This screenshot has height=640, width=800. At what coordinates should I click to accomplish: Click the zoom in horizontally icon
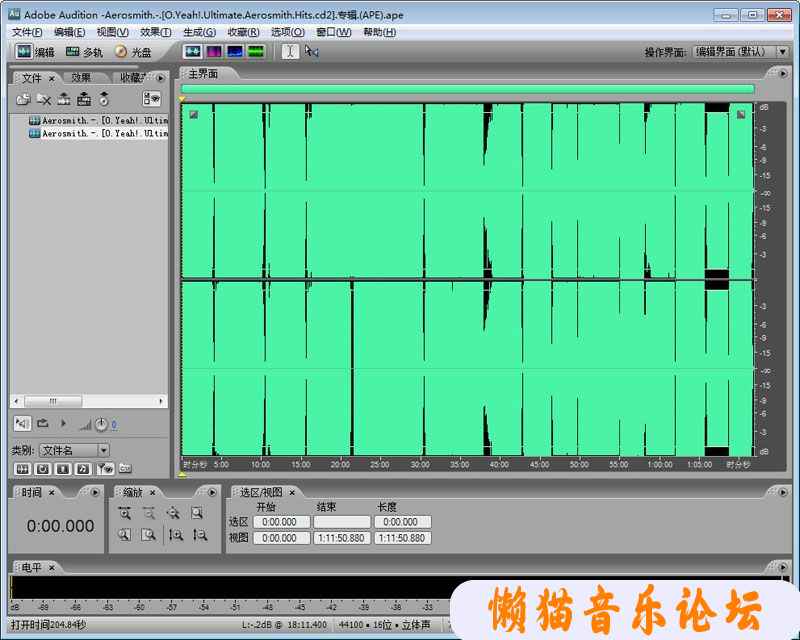[x=124, y=513]
